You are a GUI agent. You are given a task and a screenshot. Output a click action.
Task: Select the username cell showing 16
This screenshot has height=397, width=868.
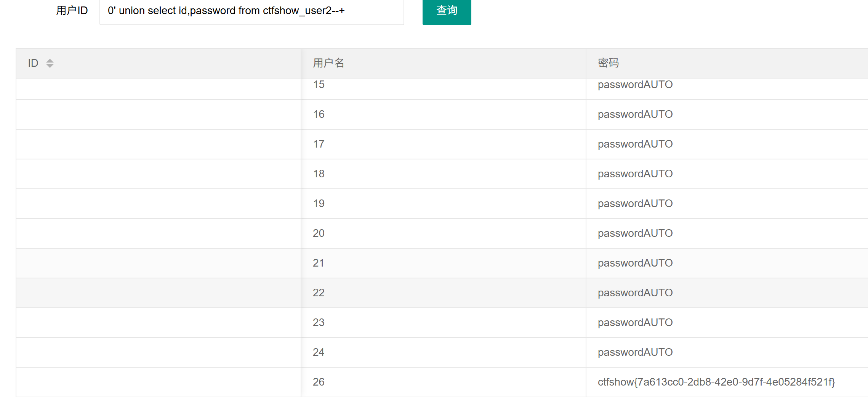(x=443, y=114)
